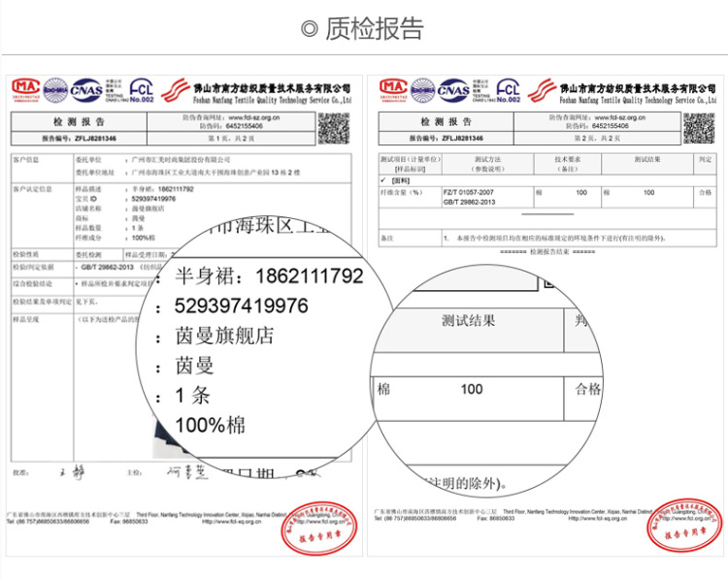Image resolution: width=728 pixels, height=579 pixels.
Task: Click the 第2页, 共2页 page indicator
Action: [597, 139]
